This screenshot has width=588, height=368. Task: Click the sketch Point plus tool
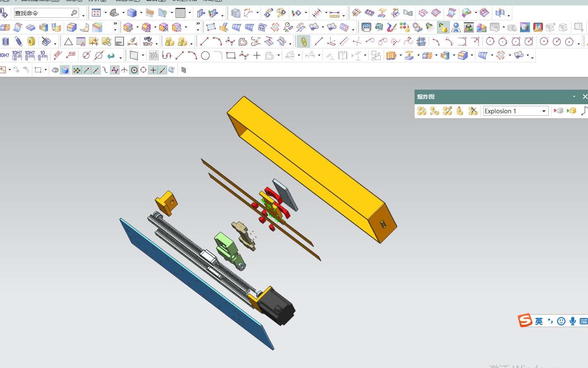click(x=257, y=55)
